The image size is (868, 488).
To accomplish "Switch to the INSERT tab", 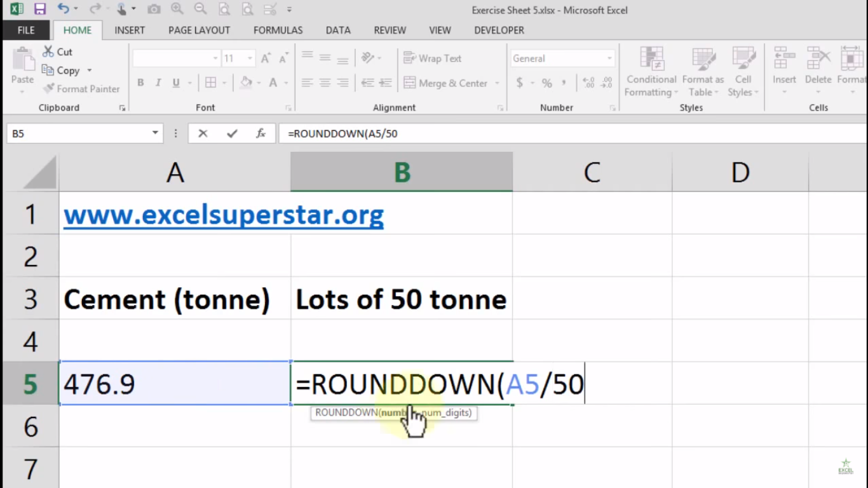I will coord(130,30).
